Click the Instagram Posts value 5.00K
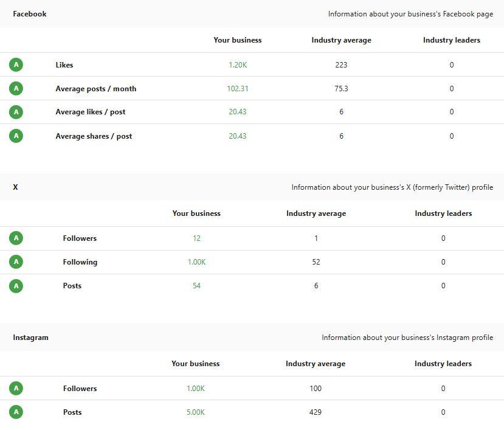Viewport: 504px width, 430px height. coord(196,412)
